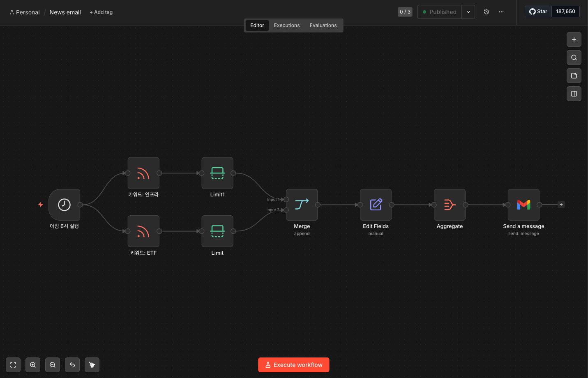The image size is (588, 378).
Task: Switch to the Executions tab
Action: [287, 25]
